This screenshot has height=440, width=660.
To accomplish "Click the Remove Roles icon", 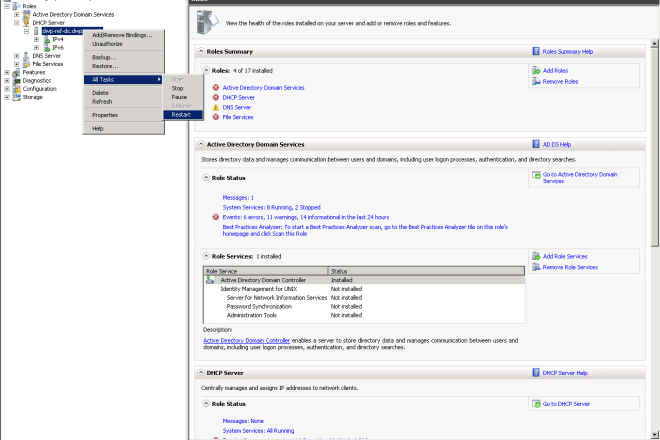I will (536, 81).
